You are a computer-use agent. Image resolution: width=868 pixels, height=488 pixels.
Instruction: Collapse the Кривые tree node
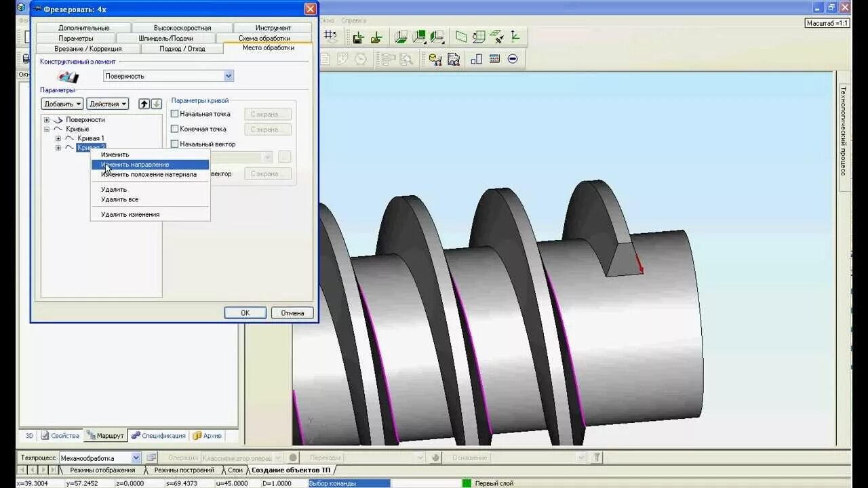point(47,129)
